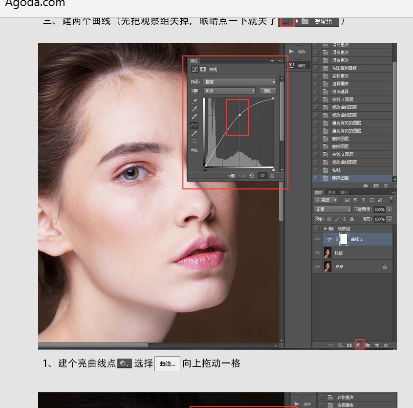The width and height of the screenshot is (413, 408).
Task: Click the mask icon in the Properties header
Action: pyautogui.click(x=203, y=69)
